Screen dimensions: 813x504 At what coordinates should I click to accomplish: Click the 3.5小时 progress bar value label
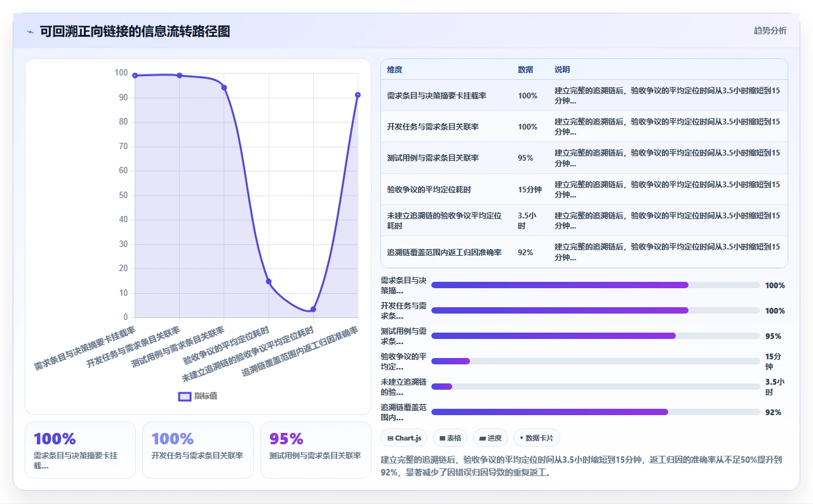775,387
